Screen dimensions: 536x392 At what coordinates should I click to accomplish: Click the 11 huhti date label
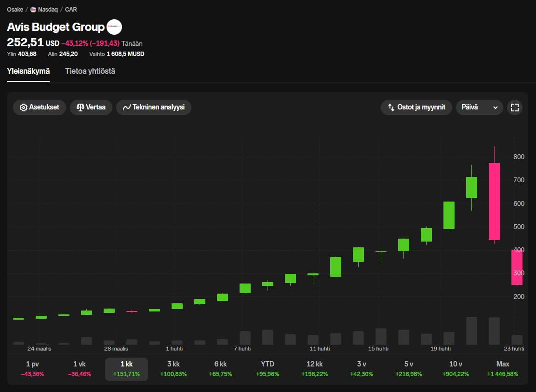(320, 349)
